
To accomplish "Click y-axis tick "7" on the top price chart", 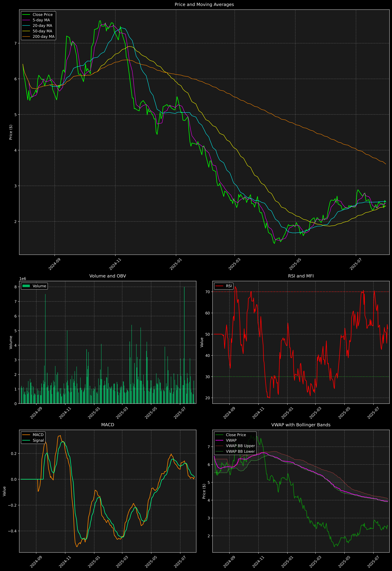I will pyautogui.click(x=15, y=43).
